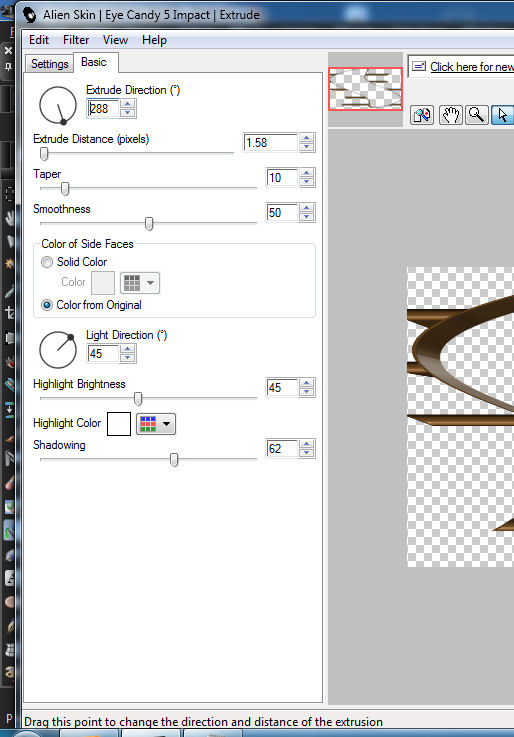Increase Highlight Brightness with up arrow
Viewport: 514px width, 737px height.
307,383
